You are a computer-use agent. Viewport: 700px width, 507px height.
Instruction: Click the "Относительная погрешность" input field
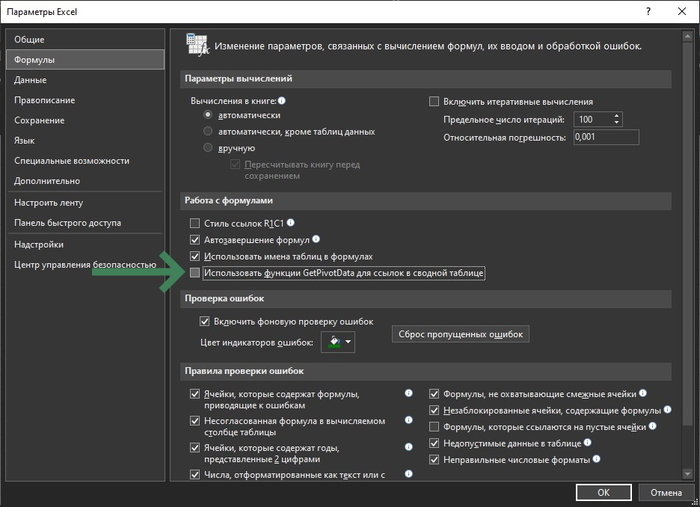click(x=598, y=137)
